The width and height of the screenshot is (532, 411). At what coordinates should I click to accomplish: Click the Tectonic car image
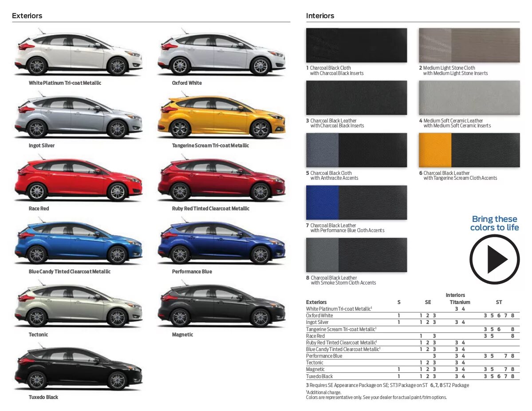[x=78, y=304]
